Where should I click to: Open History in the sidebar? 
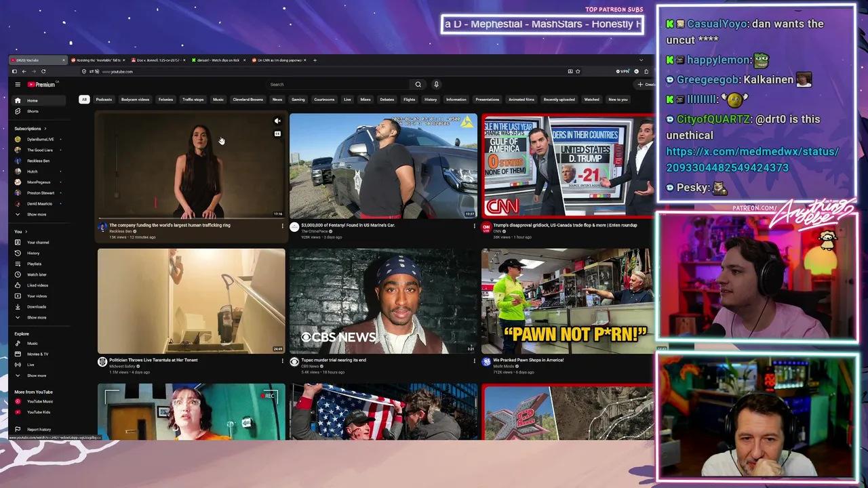pos(38,253)
